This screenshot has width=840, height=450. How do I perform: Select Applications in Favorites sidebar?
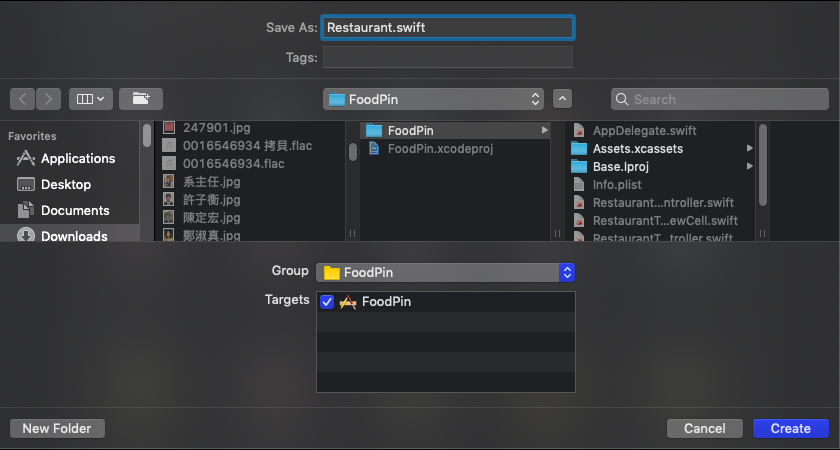(77, 158)
